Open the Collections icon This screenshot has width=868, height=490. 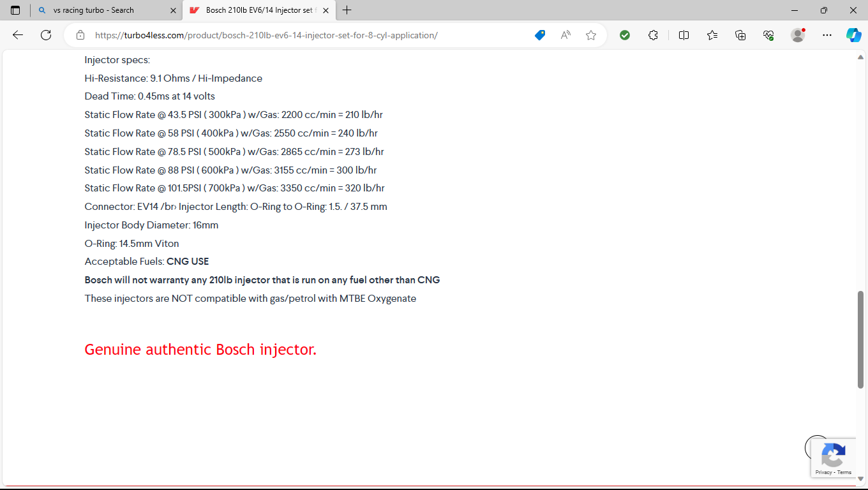[740, 35]
